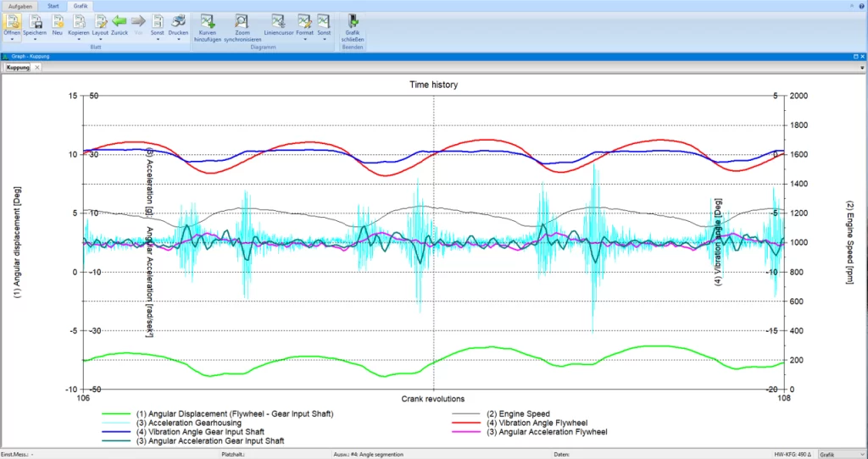
Task: Create a new sheet with Neu
Action: [x=58, y=20]
